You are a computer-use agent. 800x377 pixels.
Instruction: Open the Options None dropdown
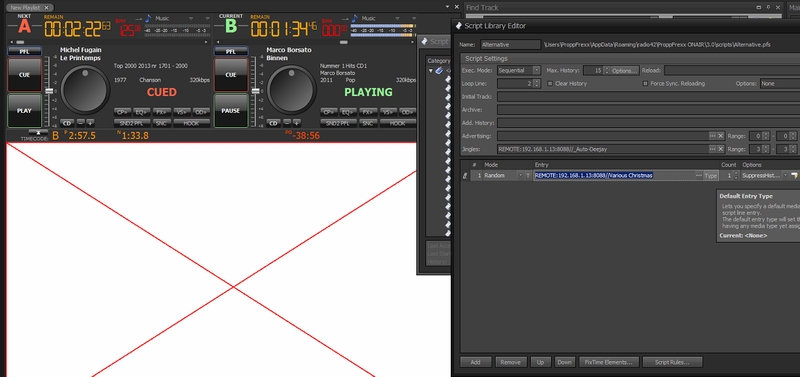pos(780,83)
